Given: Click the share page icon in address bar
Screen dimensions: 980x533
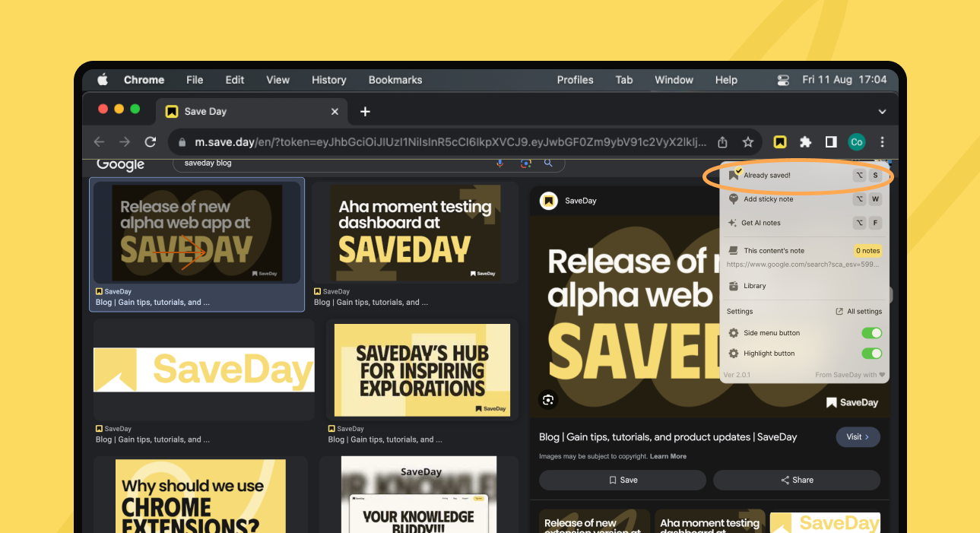Looking at the screenshot, I should point(723,142).
